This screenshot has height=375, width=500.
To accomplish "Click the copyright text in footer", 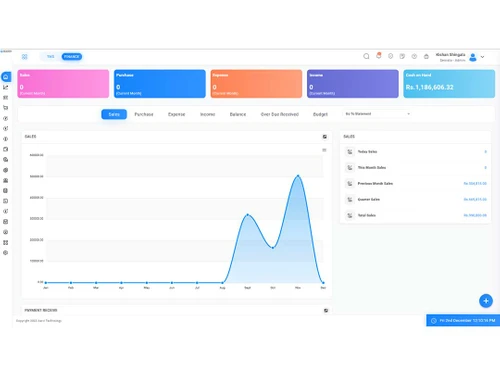I will pyautogui.click(x=39, y=321).
